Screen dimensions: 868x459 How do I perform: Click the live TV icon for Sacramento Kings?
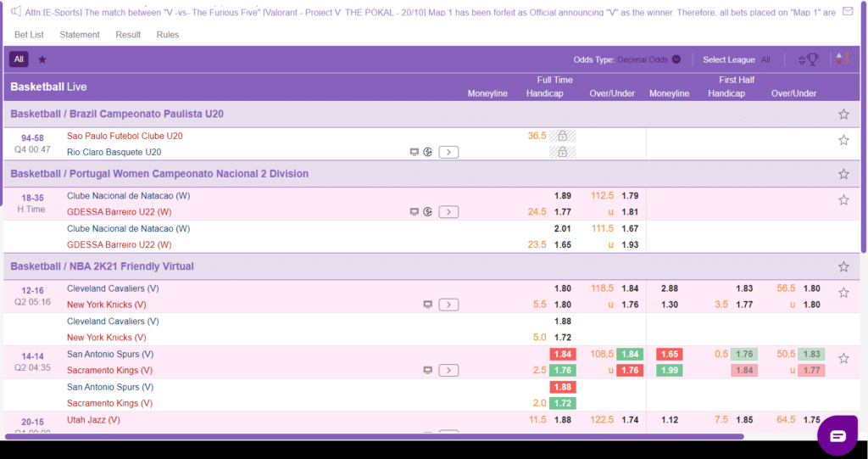[428, 370]
